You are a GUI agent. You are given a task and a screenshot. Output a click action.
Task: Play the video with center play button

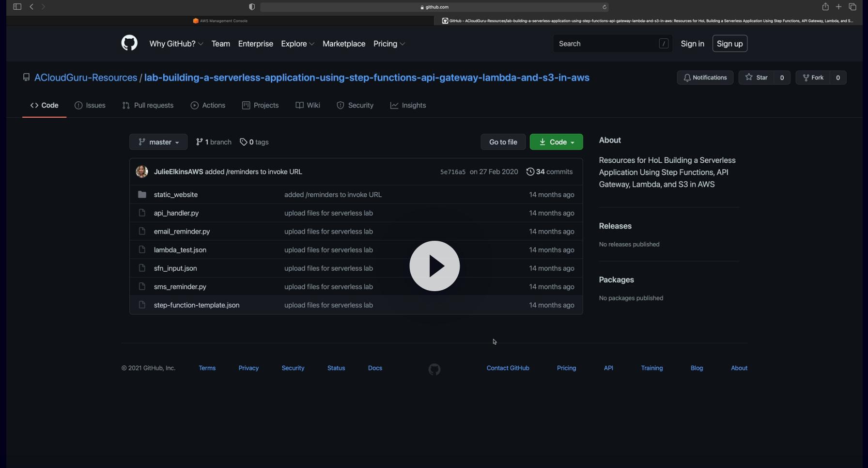(434, 266)
